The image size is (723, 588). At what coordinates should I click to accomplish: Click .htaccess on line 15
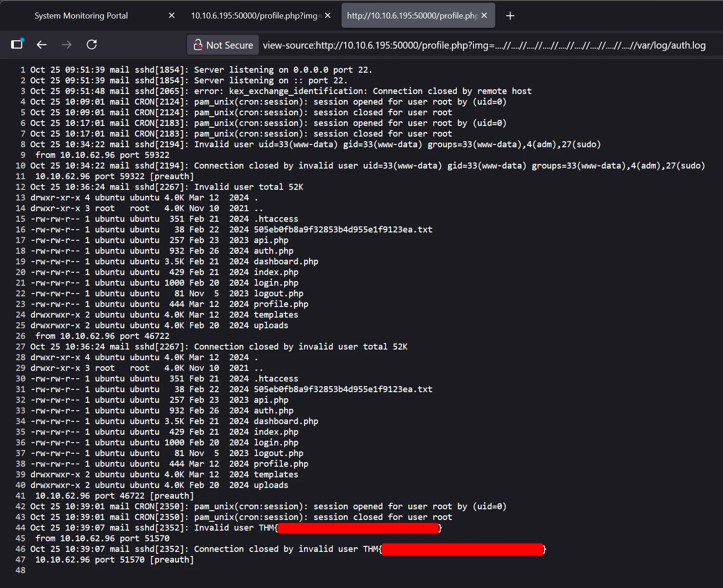point(276,219)
